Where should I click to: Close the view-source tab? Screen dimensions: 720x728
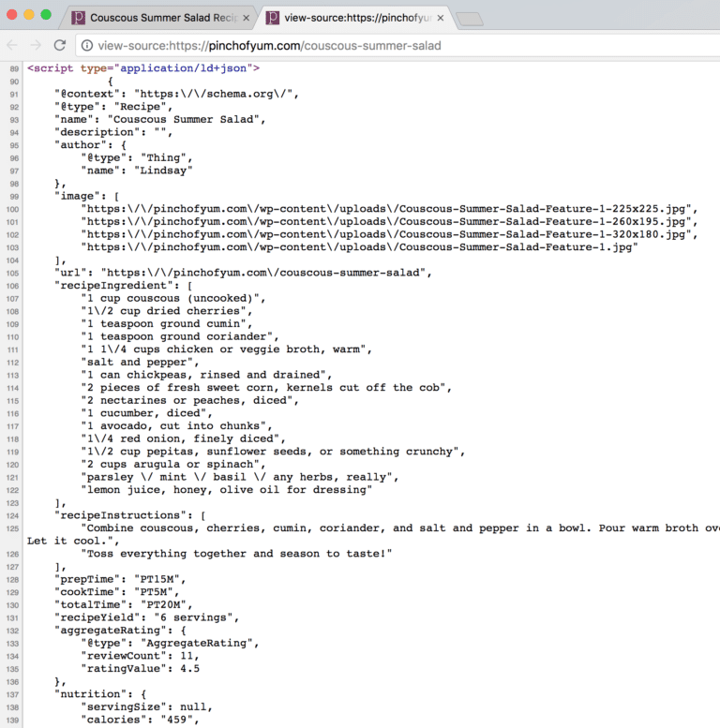pos(440,18)
